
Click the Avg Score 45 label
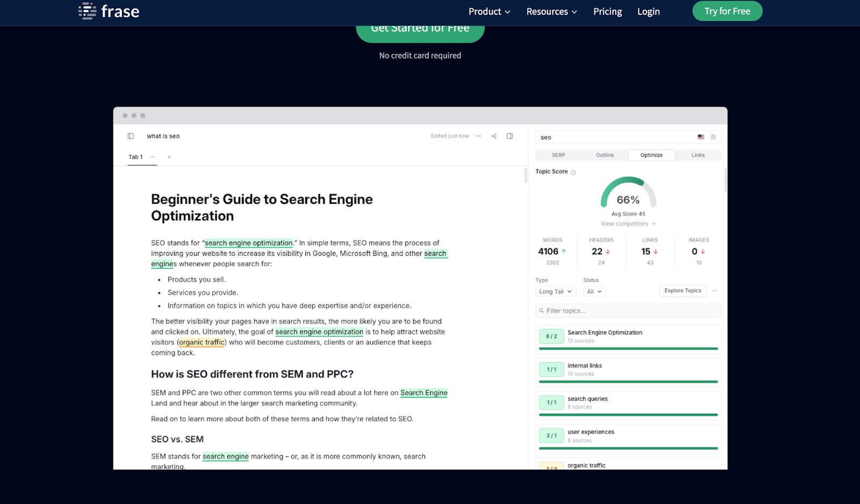point(628,214)
